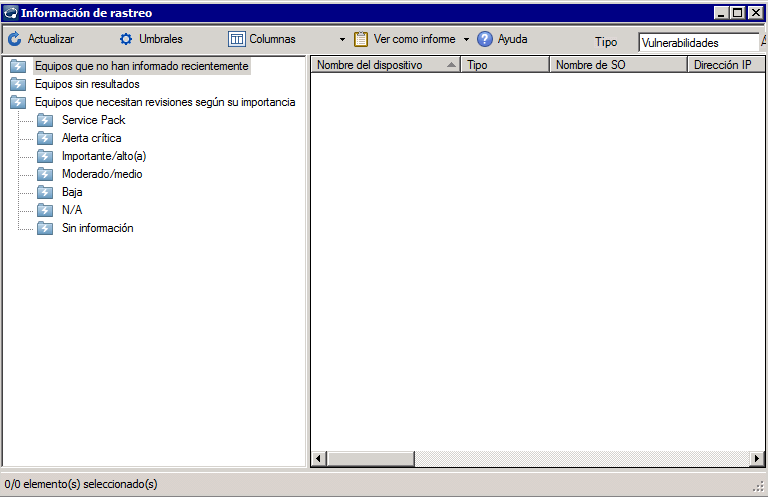Click folder icon beside Equipos sin resultados
Screen dimensions: 768x497
[18, 84]
